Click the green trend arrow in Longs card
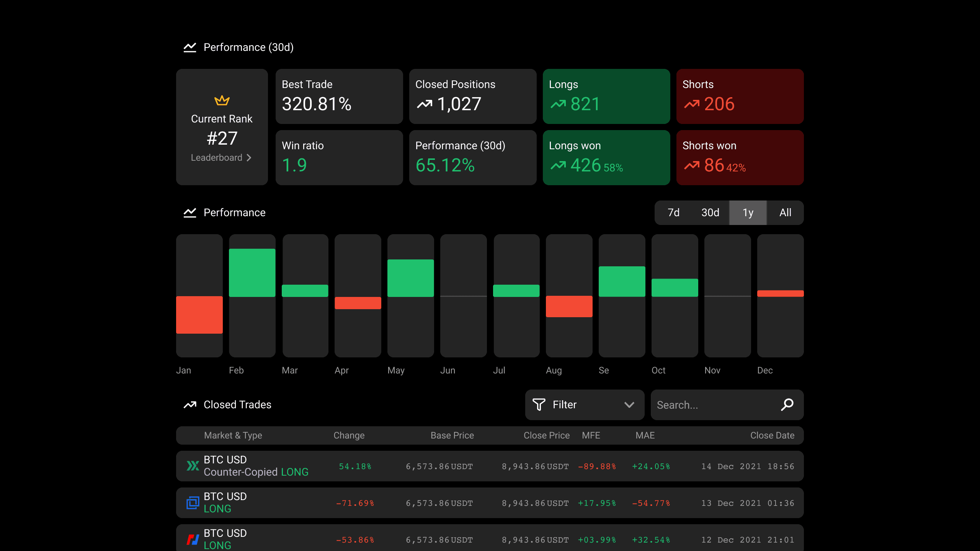Screen dimensions: 980x551 pos(558,104)
